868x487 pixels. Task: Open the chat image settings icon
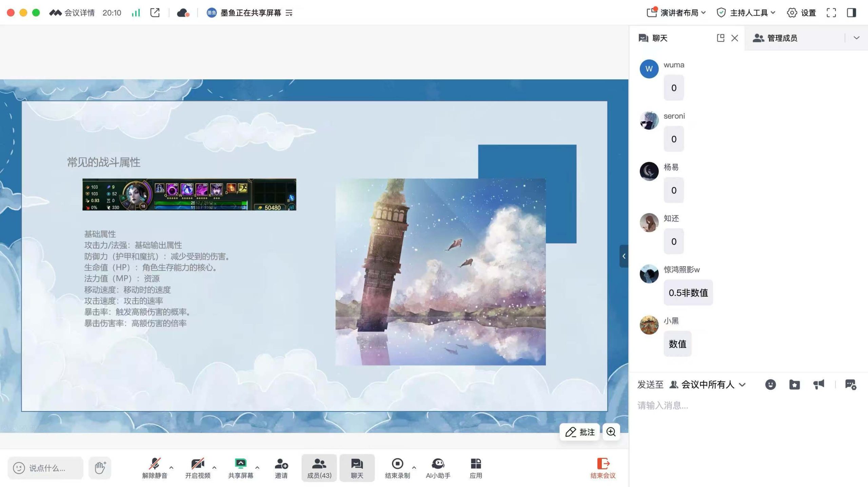pos(850,384)
